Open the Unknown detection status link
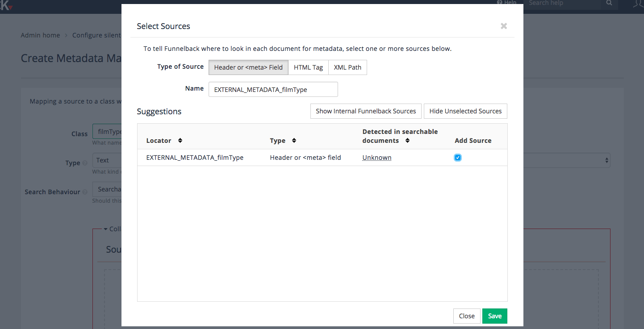Screen dimensions: 644x329 click(x=376, y=157)
